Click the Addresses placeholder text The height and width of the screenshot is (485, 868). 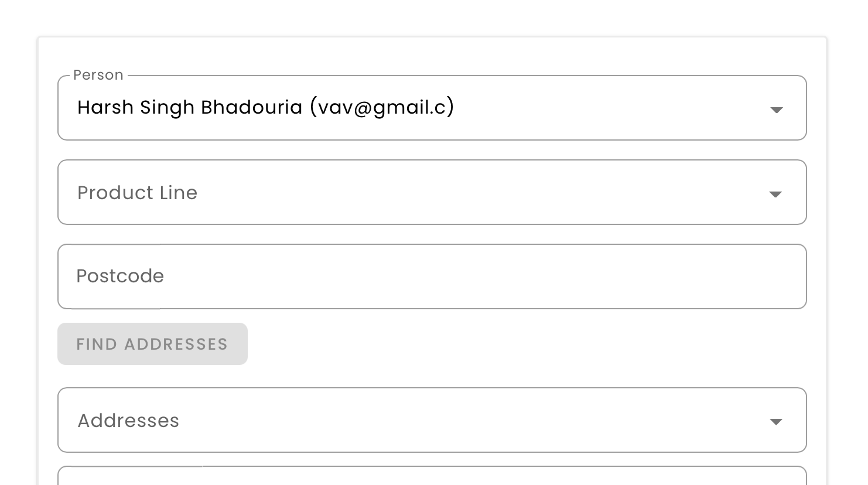128,421
